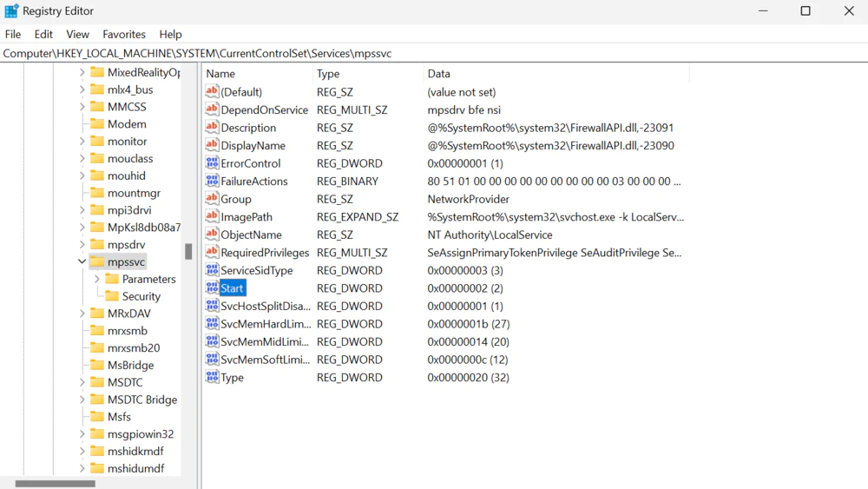This screenshot has width=868, height=489.
Task: Click the DWORD icon of SvcHostSplitDisa...
Action: click(212, 305)
